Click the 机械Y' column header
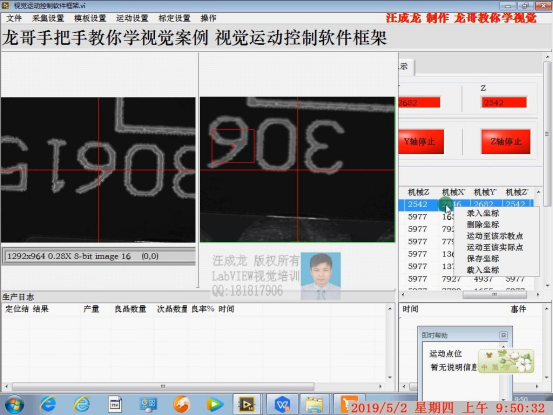 [x=485, y=192]
